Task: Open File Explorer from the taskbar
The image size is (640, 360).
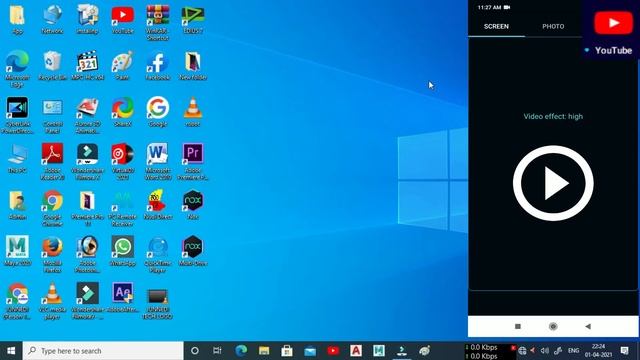Action: pos(264,351)
